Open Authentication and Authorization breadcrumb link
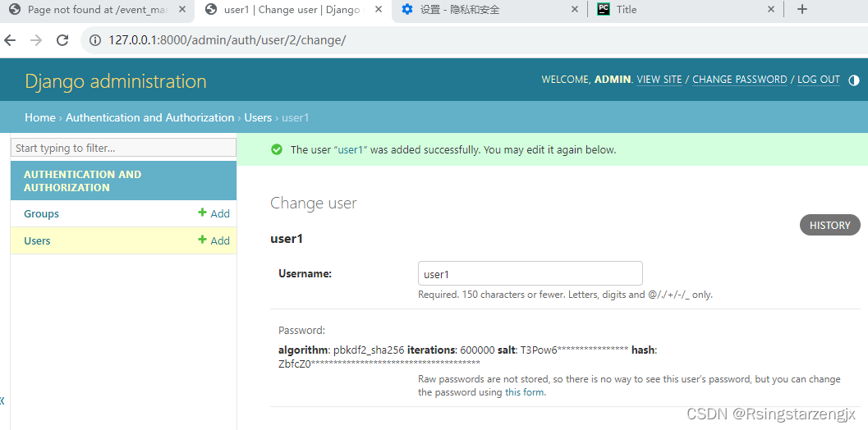The height and width of the screenshot is (430, 868). coord(150,118)
